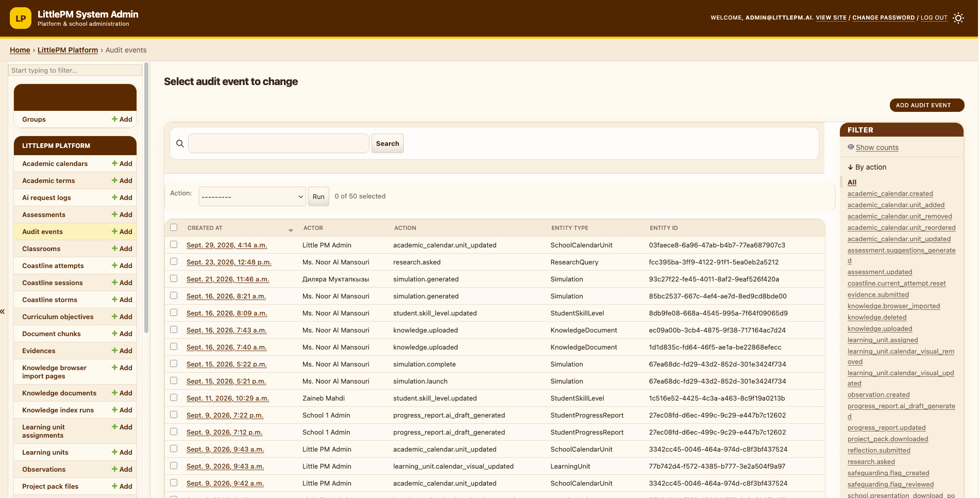980x498 pixels.
Task: Click the Add Audit Event button
Action: tap(927, 105)
